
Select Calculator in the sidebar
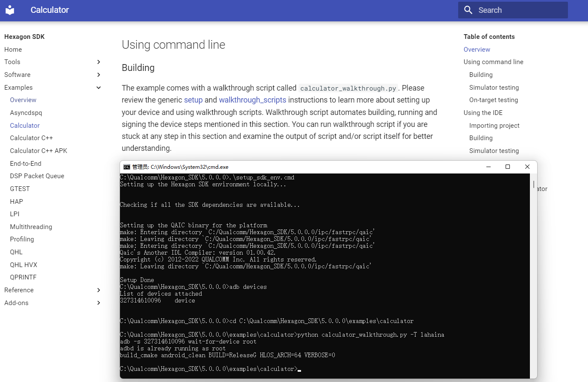coord(25,126)
